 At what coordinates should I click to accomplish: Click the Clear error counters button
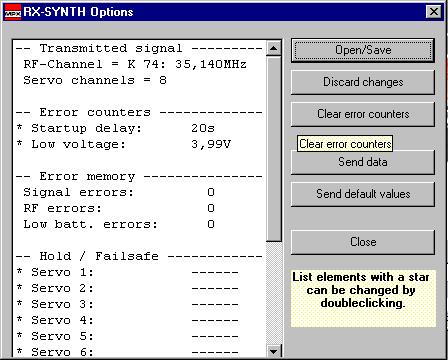[363, 114]
